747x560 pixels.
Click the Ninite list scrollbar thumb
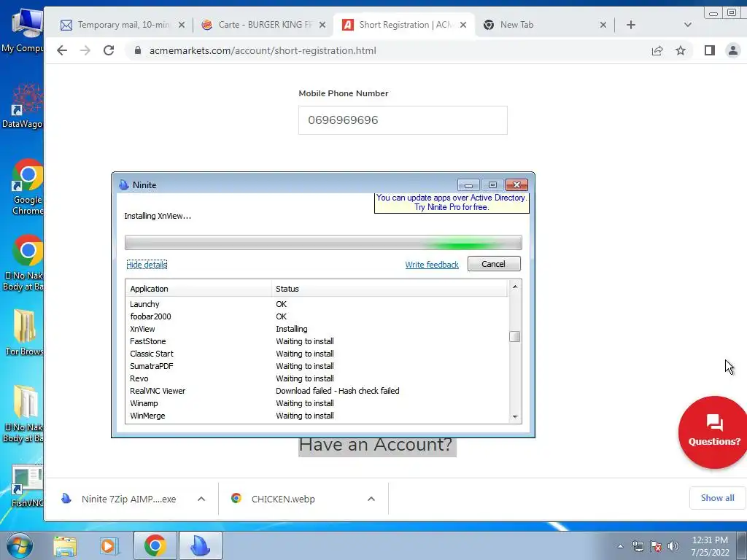tap(514, 337)
